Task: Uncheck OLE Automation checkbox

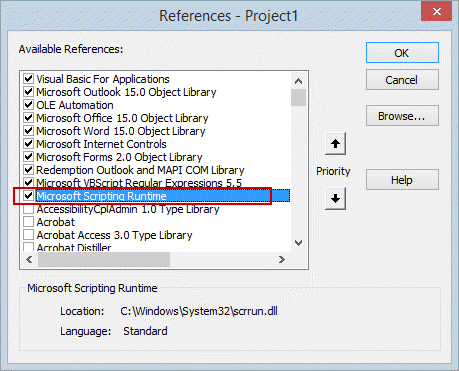Action: (x=28, y=105)
